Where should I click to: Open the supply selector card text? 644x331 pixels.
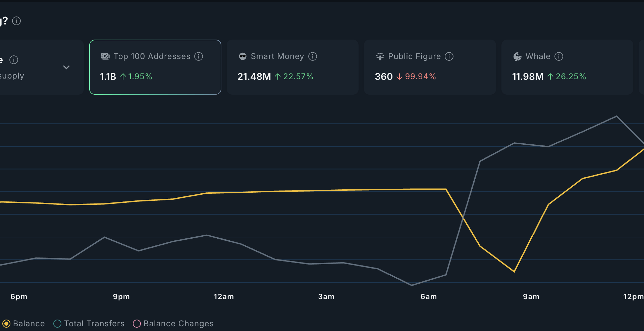pos(12,76)
